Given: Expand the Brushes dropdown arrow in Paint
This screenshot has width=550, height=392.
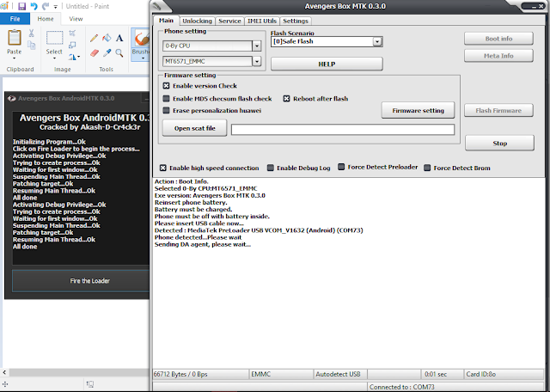Looking at the screenshot, I should [x=143, y=58].
